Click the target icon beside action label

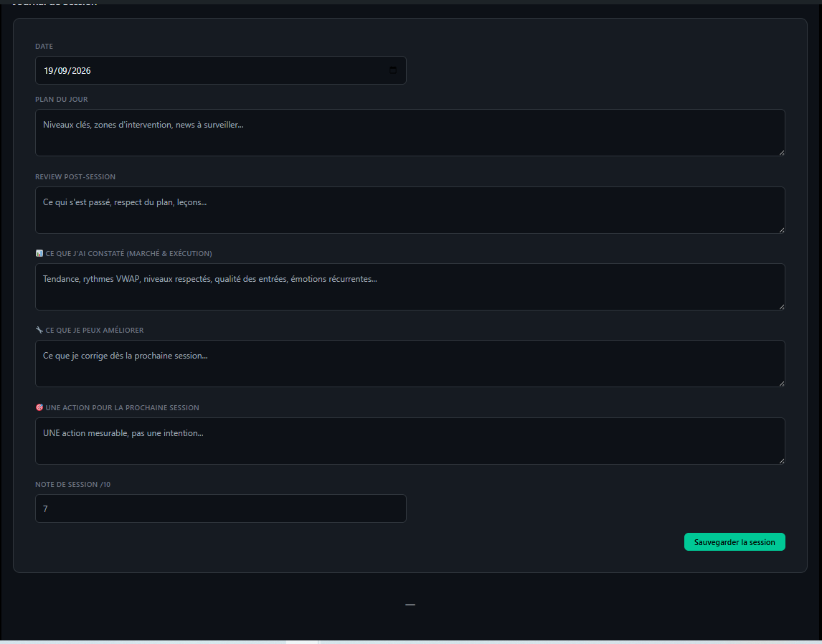[x=39, y=407]
